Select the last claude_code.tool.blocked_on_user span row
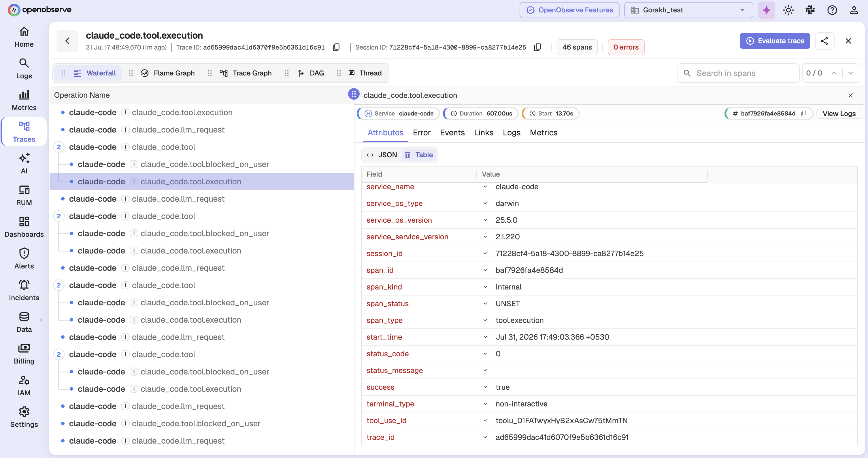The image size is (868, 458). click(x=201, y=423)
